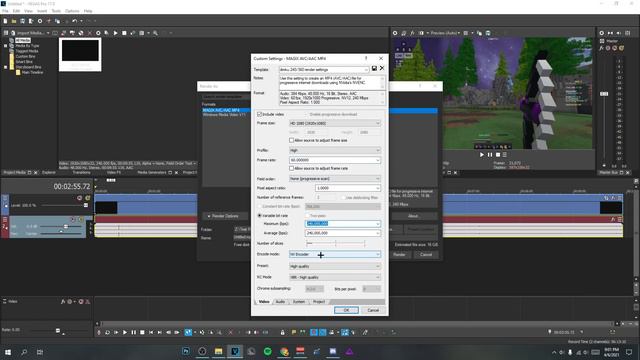Adjust the playback Rate slider
The height and width of the screenshot is (360, 640).
point(58,330)
